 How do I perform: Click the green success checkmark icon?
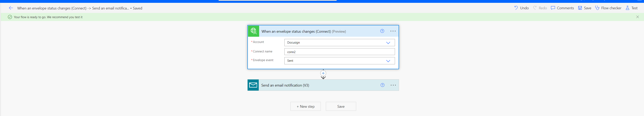point(10,17)
